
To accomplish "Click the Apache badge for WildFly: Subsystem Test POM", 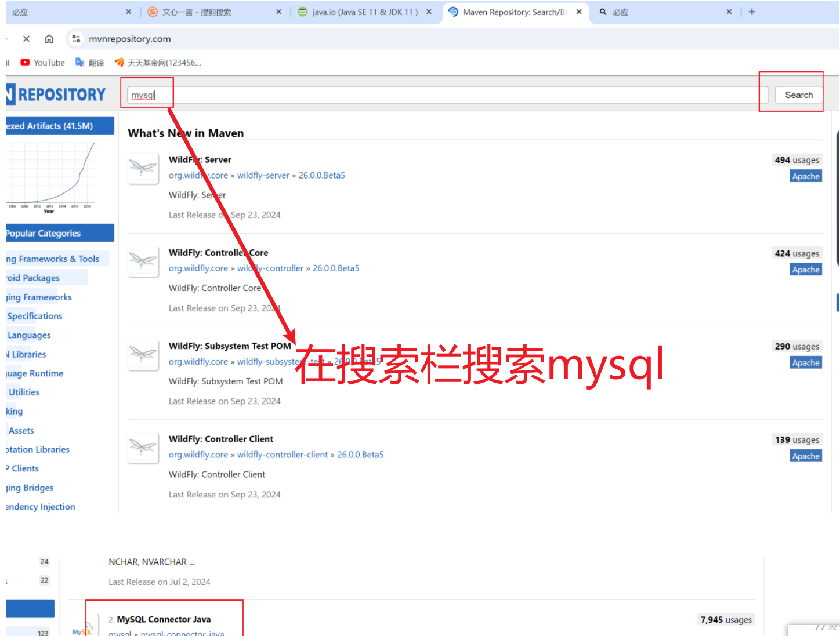I will tap(806, 363).
